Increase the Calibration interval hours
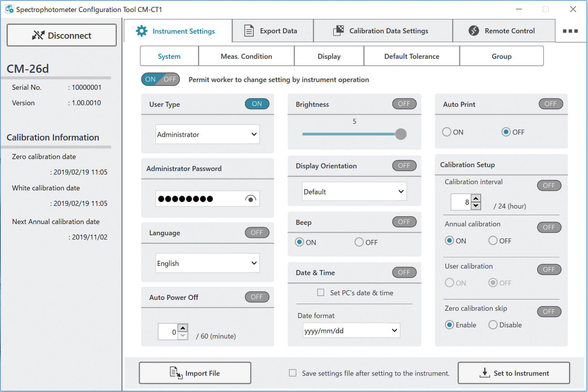The image size is (588, 392). pos(476,198)
